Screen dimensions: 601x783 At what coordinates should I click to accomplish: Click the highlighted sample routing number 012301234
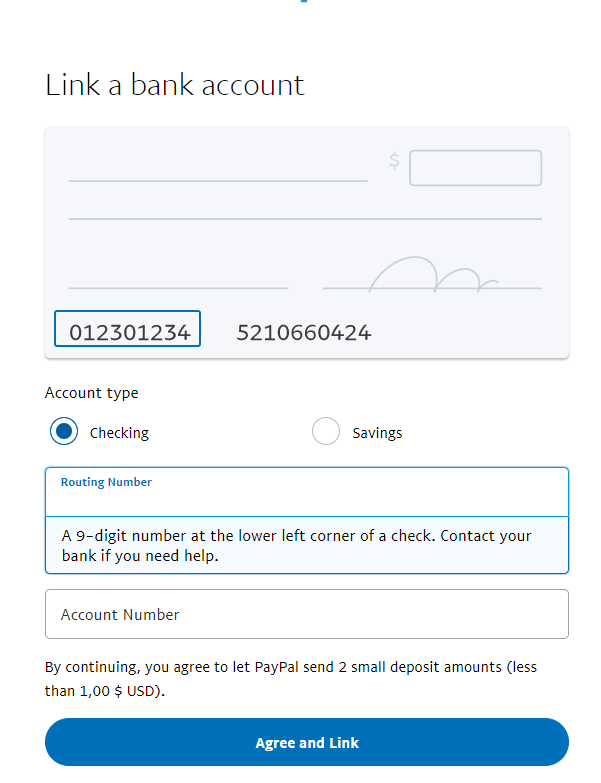(127, 329)
